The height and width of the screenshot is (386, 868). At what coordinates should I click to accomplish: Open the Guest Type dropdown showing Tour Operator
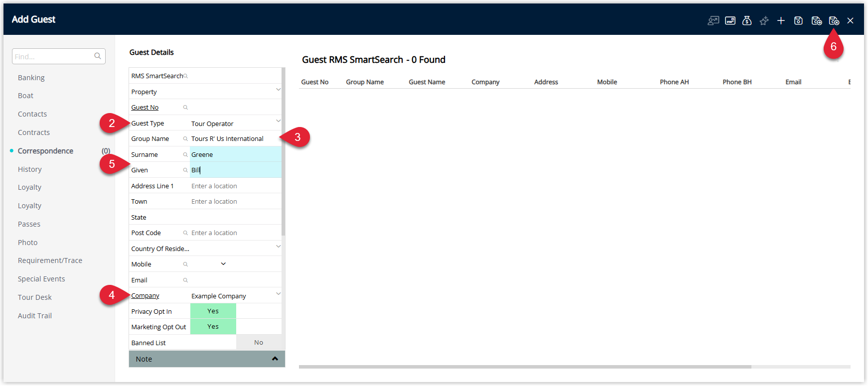278,121
